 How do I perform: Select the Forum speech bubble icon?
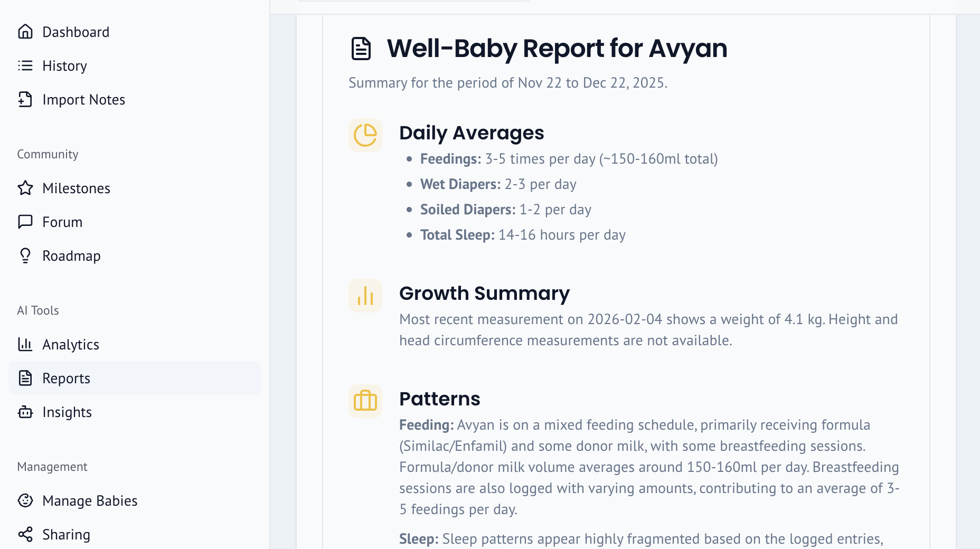pyautogui.click(x=25, y=222)
